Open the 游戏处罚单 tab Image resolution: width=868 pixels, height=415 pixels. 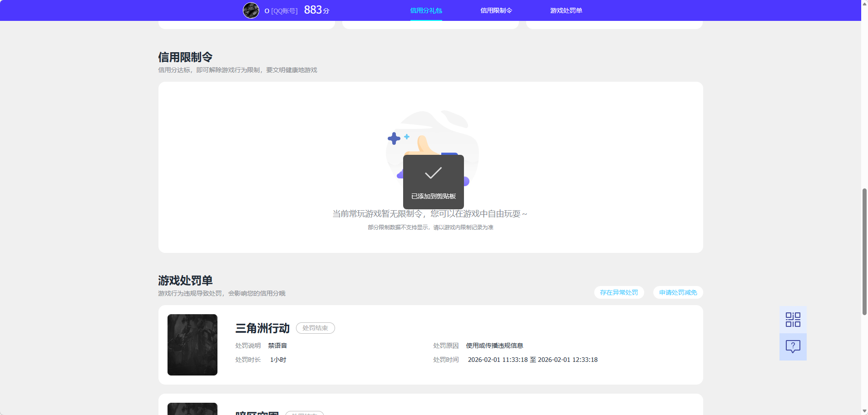(x=566, y=10)
